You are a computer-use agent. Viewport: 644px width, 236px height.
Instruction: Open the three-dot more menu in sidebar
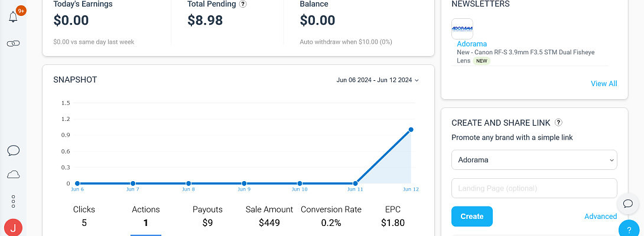(x=14, y=201)
